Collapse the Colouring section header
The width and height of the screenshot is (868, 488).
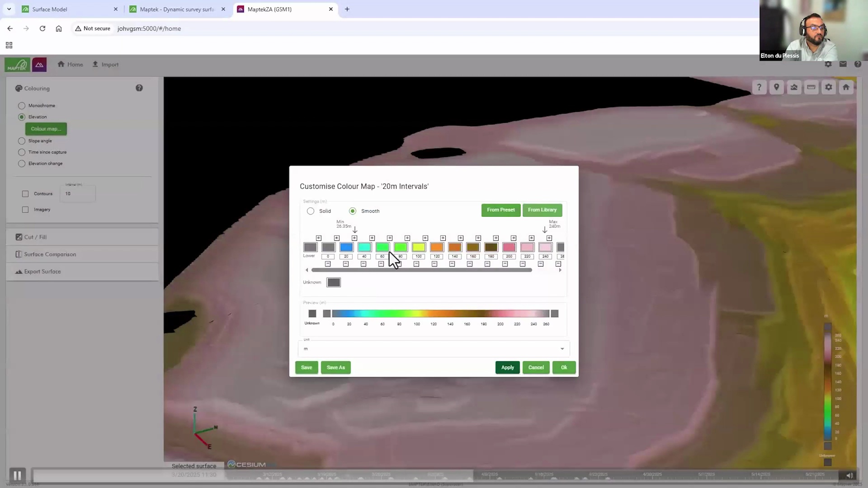coord(82,89)
